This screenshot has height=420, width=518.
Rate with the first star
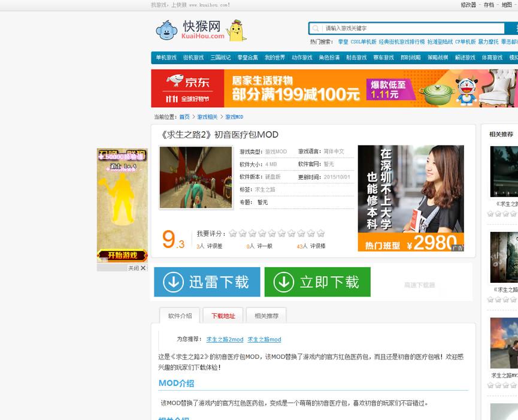click(x=233, y=234)
